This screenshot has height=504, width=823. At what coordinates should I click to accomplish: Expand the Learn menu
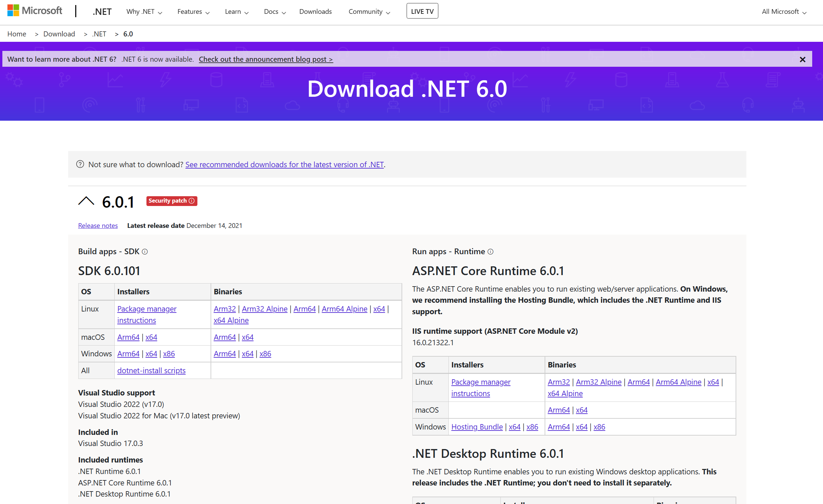click(x=237, y=12)
